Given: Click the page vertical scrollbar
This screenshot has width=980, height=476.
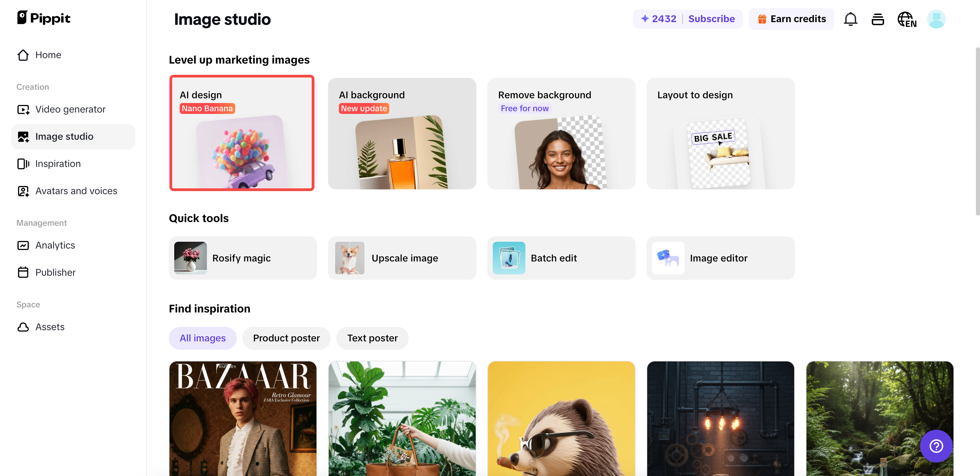Looking at the screenshot, I should click(977, 131).
